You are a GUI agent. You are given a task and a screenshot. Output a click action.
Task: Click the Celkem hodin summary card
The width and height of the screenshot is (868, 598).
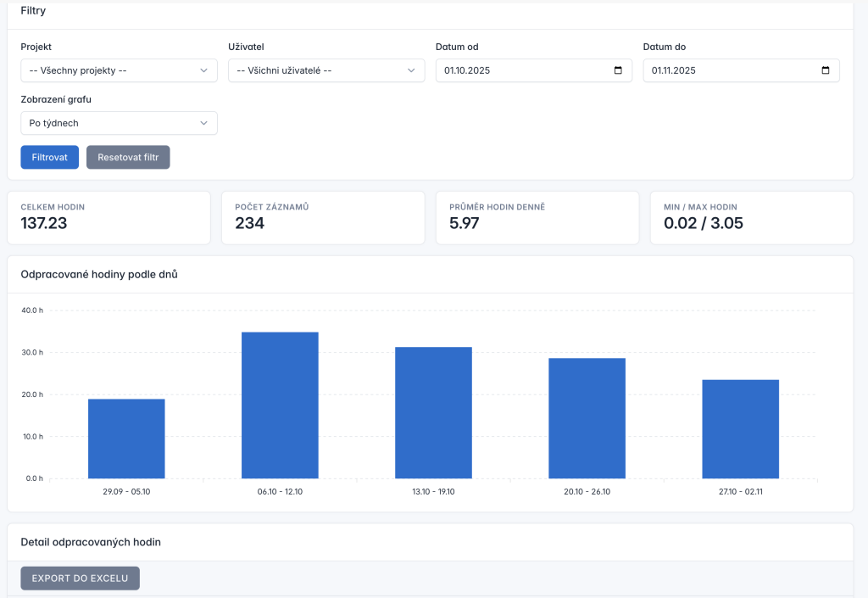click(108, 218)
